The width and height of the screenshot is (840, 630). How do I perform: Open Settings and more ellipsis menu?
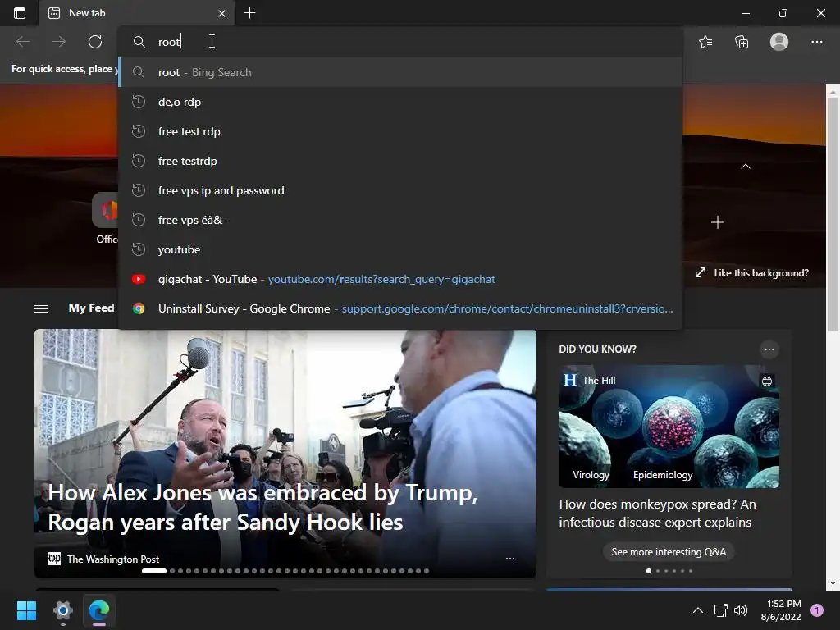816,42
